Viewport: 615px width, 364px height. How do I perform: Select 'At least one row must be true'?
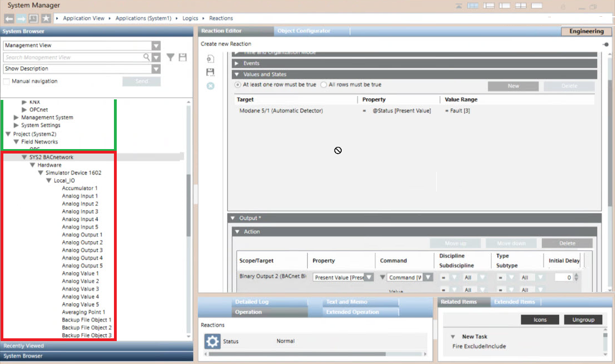[x=238, y=85]
